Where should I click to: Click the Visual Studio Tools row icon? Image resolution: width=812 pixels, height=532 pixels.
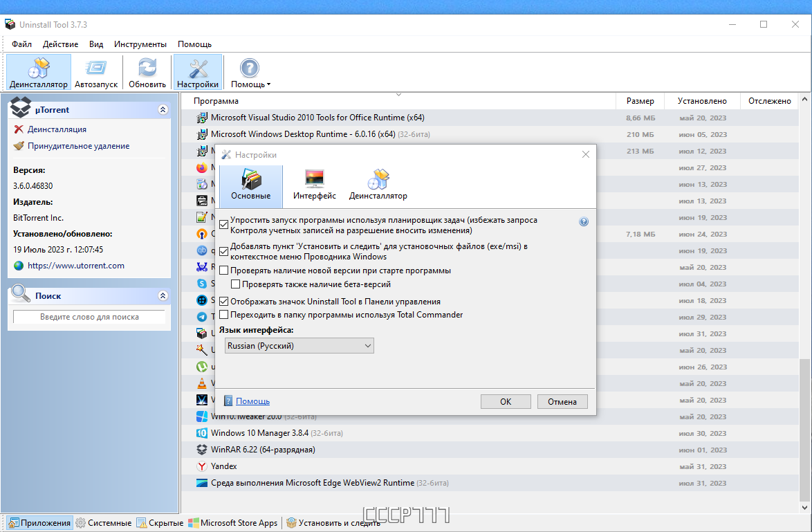pyautogui.click(x=202, y=118)
